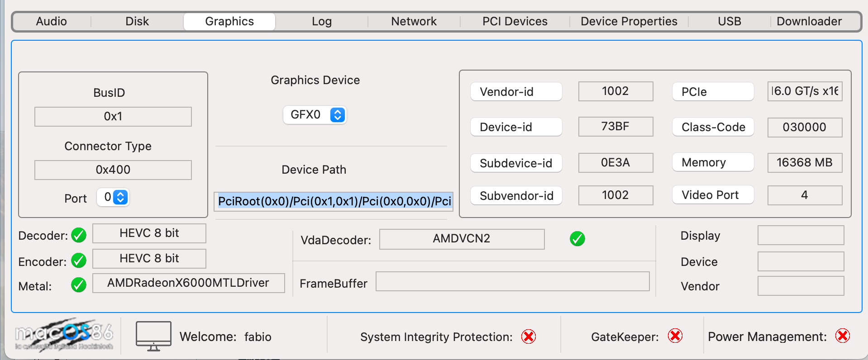Click the Decoder green checkmark icon
868x360 pixels.
tap(79, 235)
